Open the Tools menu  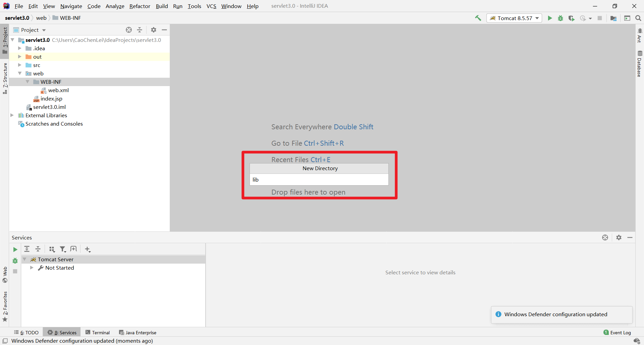coord(194,6)
